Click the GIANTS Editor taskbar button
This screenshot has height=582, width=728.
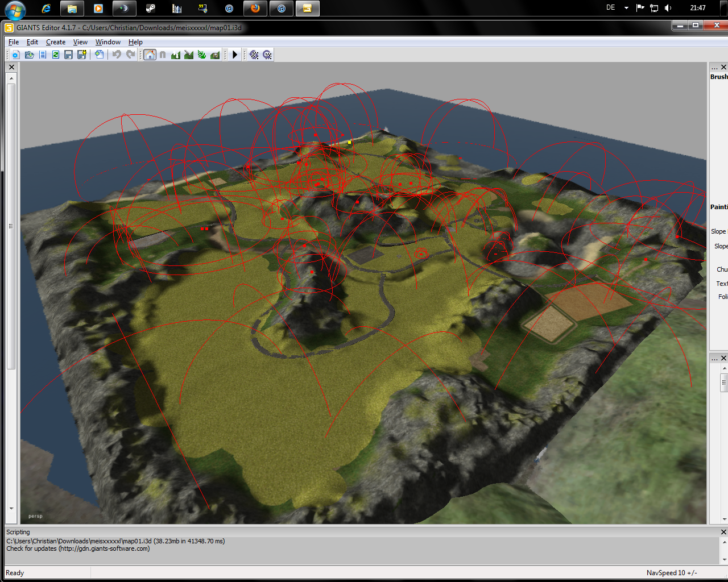click(x=307, y=8)
